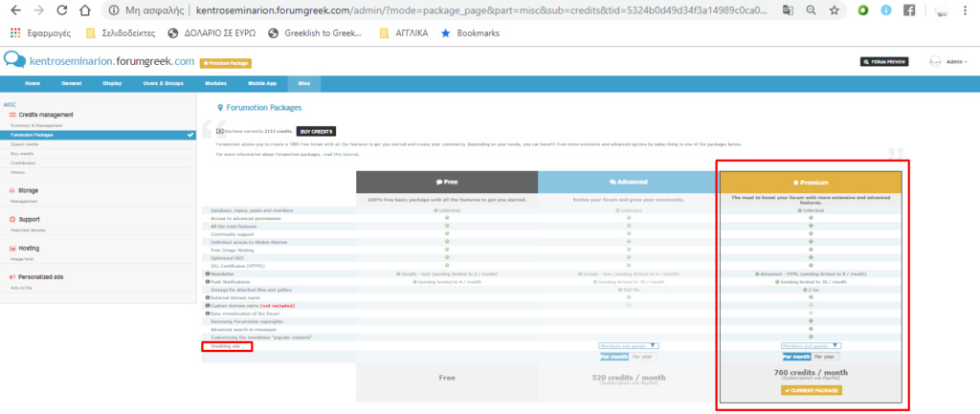Open the blue info extension icon
The image size is (980, 414).
[886, 11]
